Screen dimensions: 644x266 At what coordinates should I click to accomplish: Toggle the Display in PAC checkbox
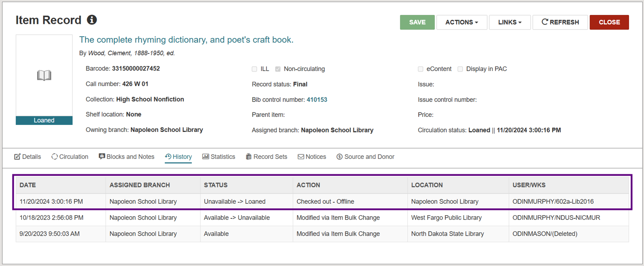[460, 69]
